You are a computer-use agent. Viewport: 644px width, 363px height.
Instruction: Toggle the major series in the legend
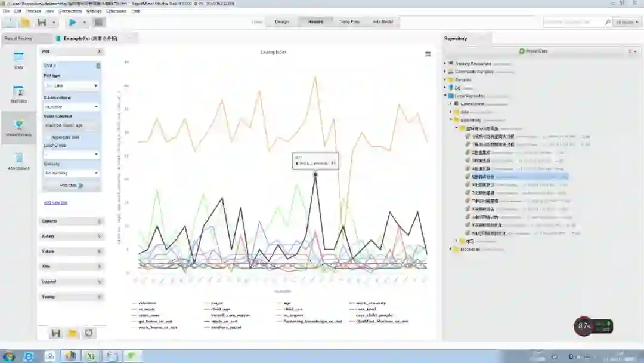[x=213, y=303]
